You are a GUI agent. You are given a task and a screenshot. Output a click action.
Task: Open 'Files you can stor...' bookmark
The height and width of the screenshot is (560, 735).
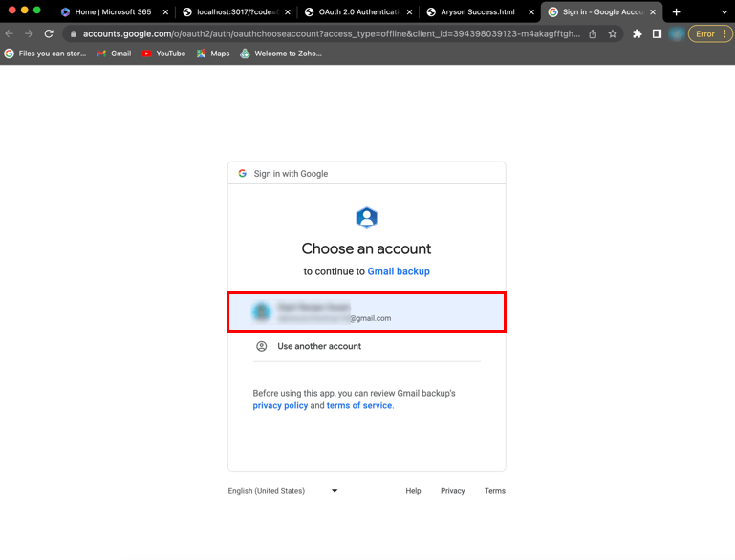45,54
